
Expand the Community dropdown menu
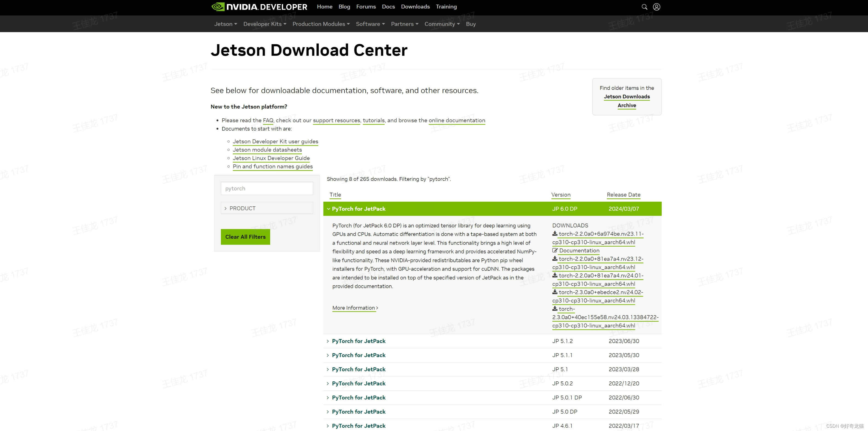(x=442, y=24)
